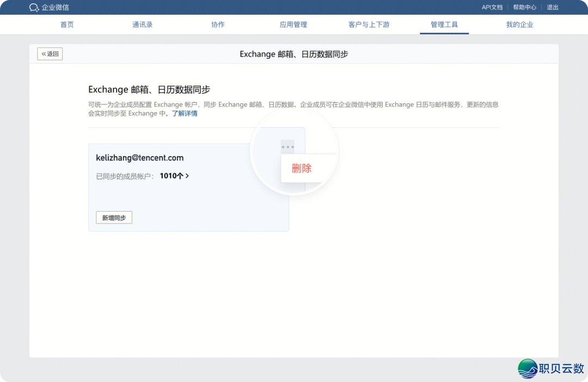Click the 新增同步 button
This screenshot has width=588, height=382.
[114, 217]
